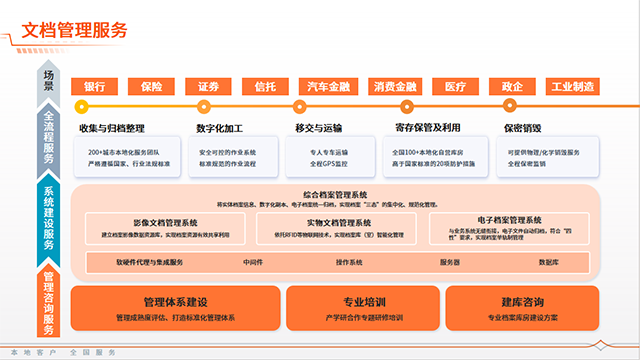Click the 寄存保管及利用 heading
The image size is (640, 360).
click(428, 128)
